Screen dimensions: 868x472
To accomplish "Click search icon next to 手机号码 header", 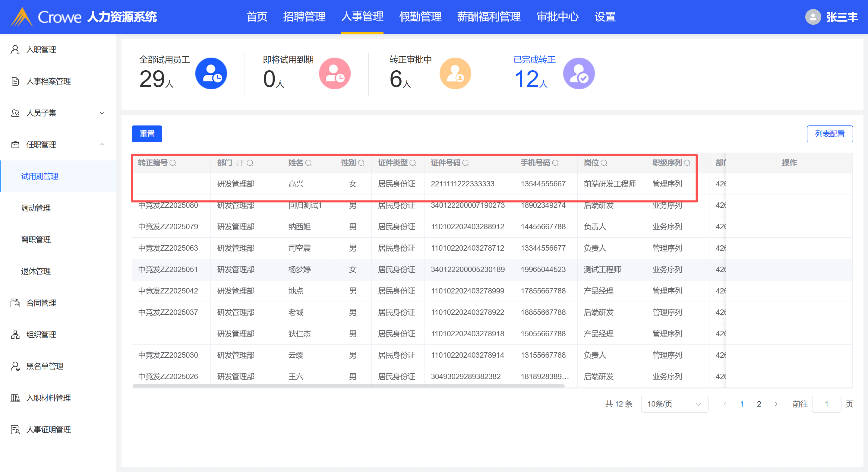I will tap(555, 163).
